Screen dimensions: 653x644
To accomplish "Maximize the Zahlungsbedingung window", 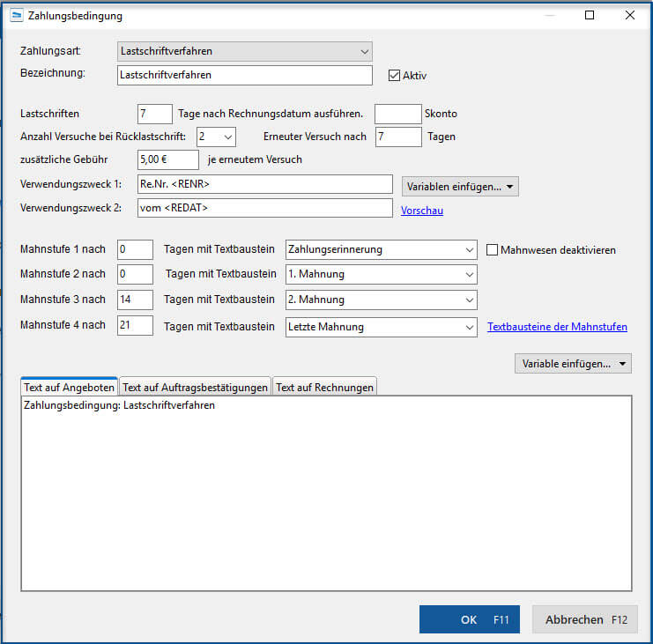I will coord(590,15).
